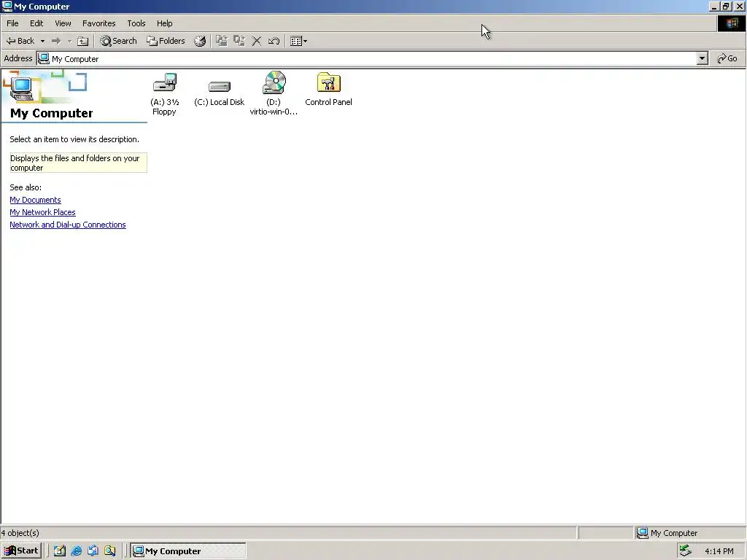Click the Go button beside the address bar
747x560 pixels.
(727, 58)
